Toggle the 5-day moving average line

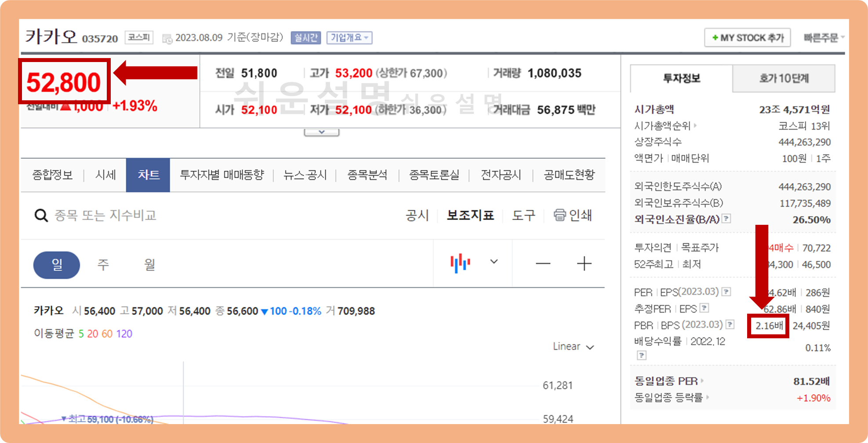tap(81, 334)
